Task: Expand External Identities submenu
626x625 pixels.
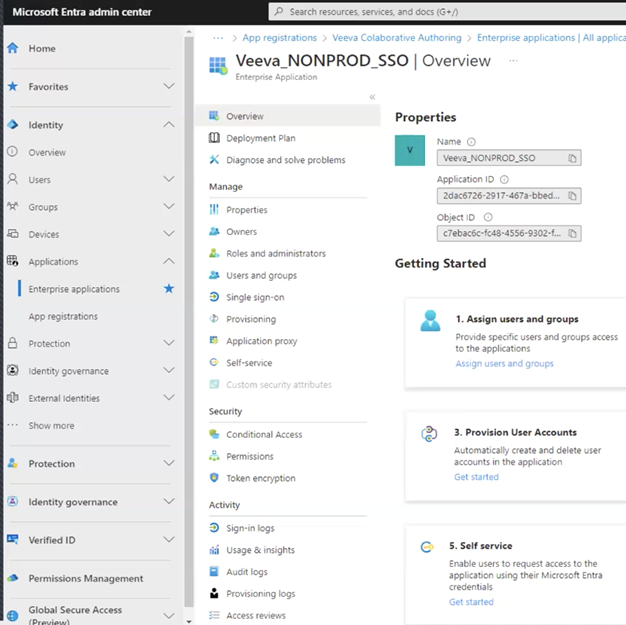Action: pos(169,398)
